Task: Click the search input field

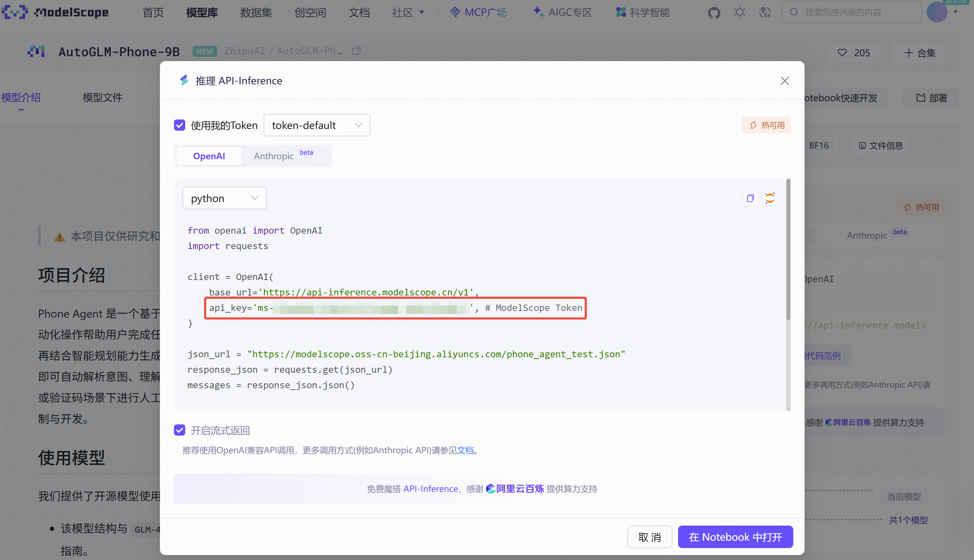Action: tap(852, 12)
